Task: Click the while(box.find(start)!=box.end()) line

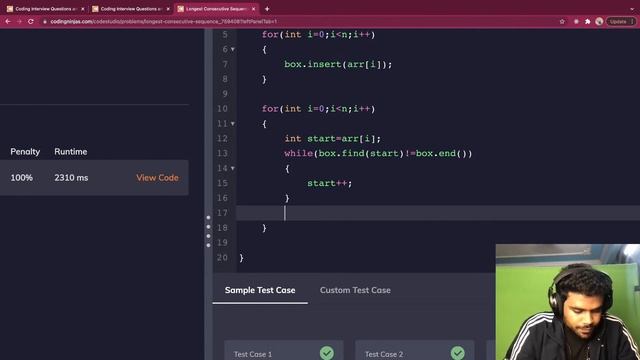Action: tap(378, 153)
